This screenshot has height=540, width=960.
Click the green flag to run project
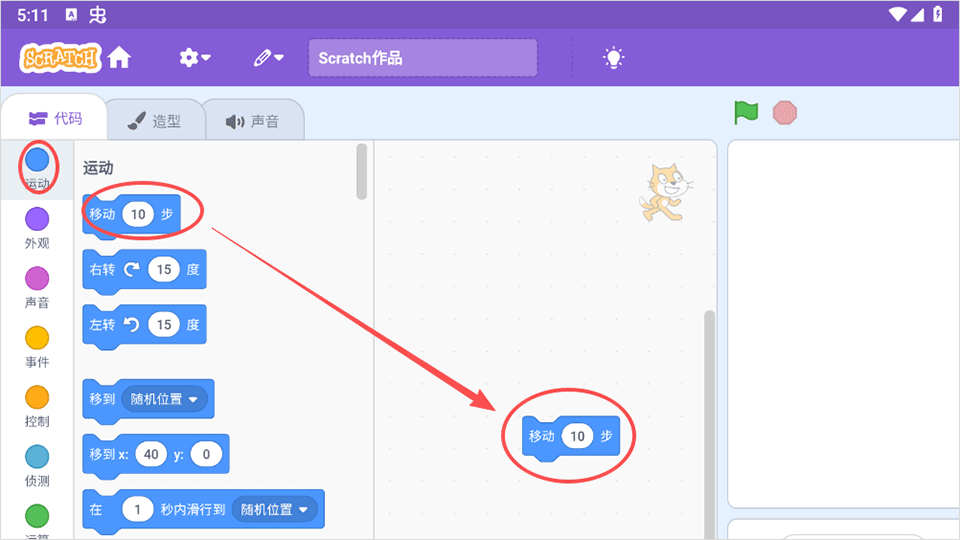tap(746, 112)
